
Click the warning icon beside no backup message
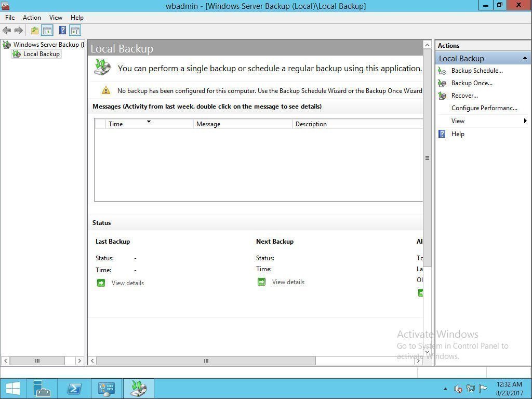click(106, 90)
